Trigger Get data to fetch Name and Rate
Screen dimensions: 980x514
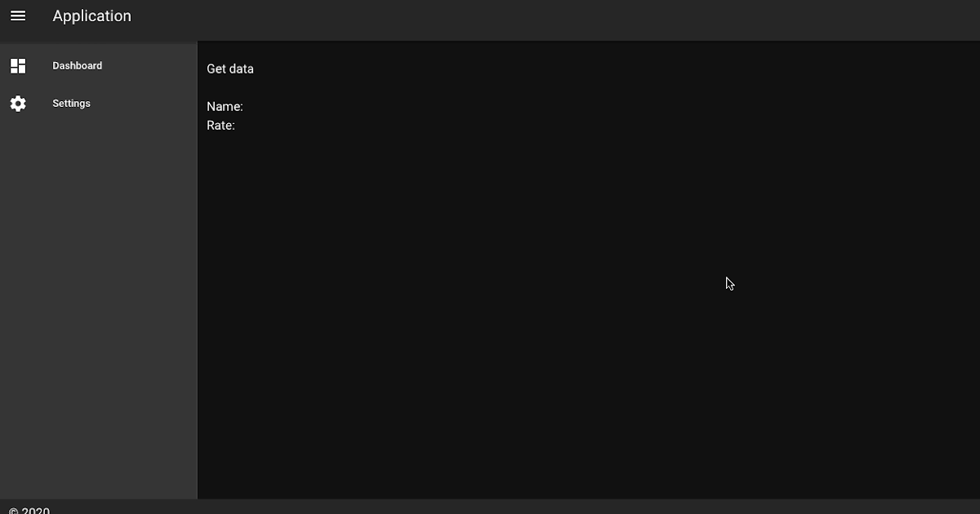click(229, 69)
